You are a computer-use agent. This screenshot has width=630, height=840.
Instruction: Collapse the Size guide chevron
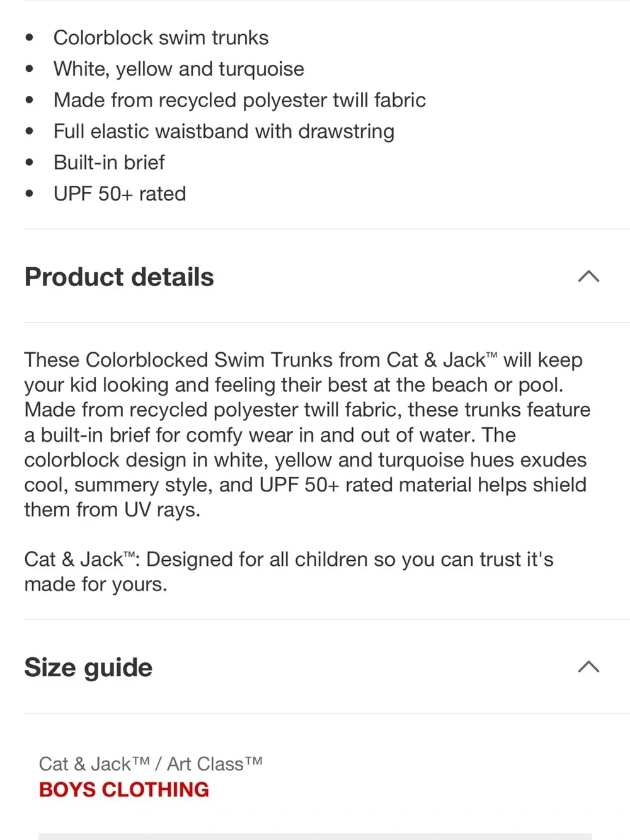[x=588, y=667]
